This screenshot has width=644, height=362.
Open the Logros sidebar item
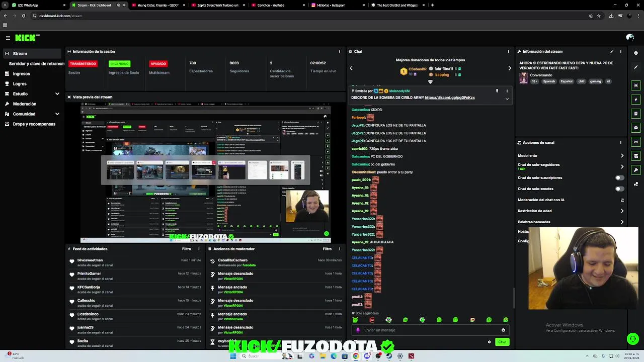point(33,83)
